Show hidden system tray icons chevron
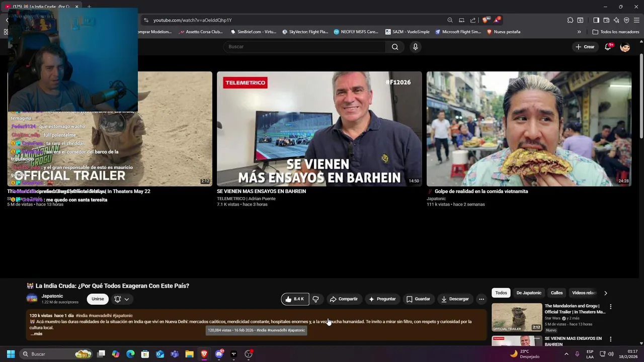 point(567,354)
